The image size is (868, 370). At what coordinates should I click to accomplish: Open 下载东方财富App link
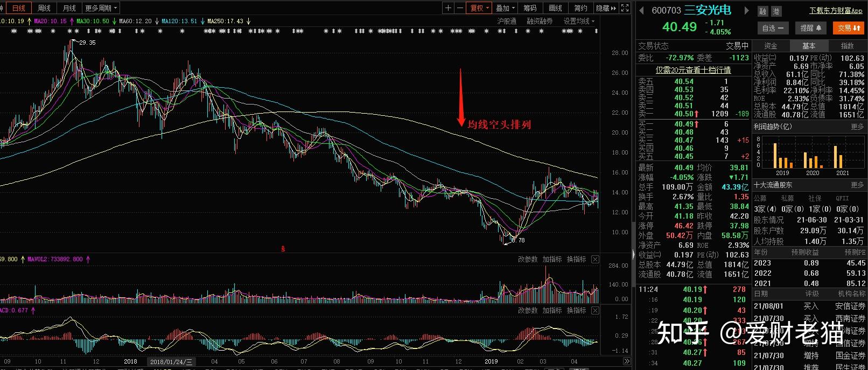click(836, 11)
